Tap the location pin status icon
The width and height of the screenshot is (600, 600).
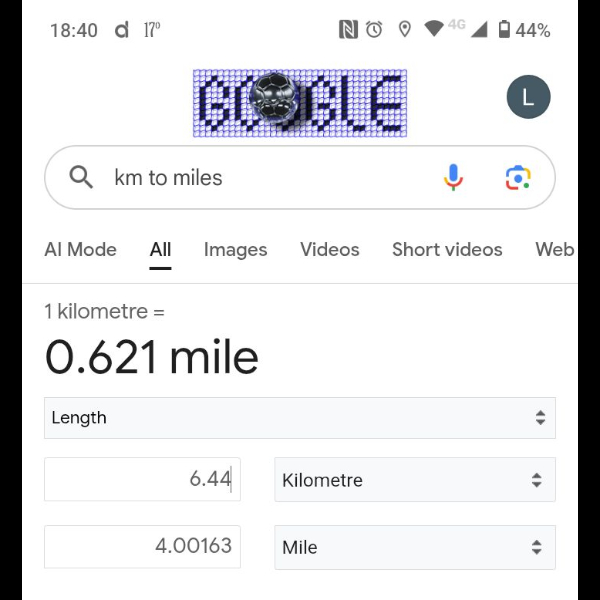[x=404, y=30]
